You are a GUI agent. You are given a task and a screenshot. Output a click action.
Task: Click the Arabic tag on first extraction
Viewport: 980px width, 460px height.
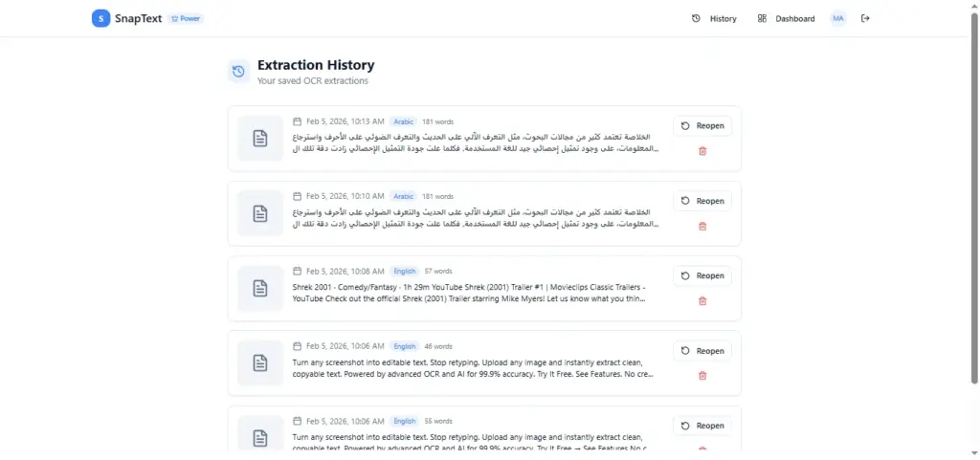point(403,121)
